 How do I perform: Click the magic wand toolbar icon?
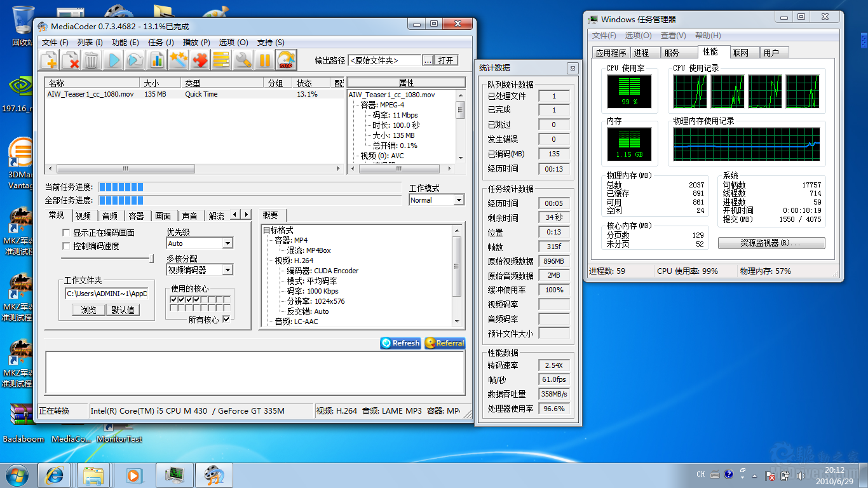pyautogui.click(x=178, y=60)
